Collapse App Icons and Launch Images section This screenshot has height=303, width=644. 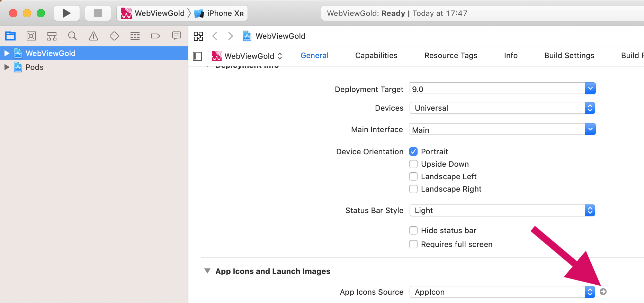(207, 271)
